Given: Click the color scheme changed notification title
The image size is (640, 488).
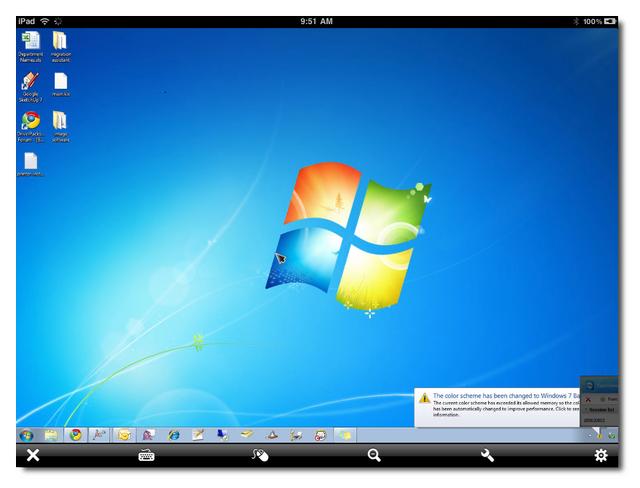Looking at the screenshot, I should [x=506, y=395].
